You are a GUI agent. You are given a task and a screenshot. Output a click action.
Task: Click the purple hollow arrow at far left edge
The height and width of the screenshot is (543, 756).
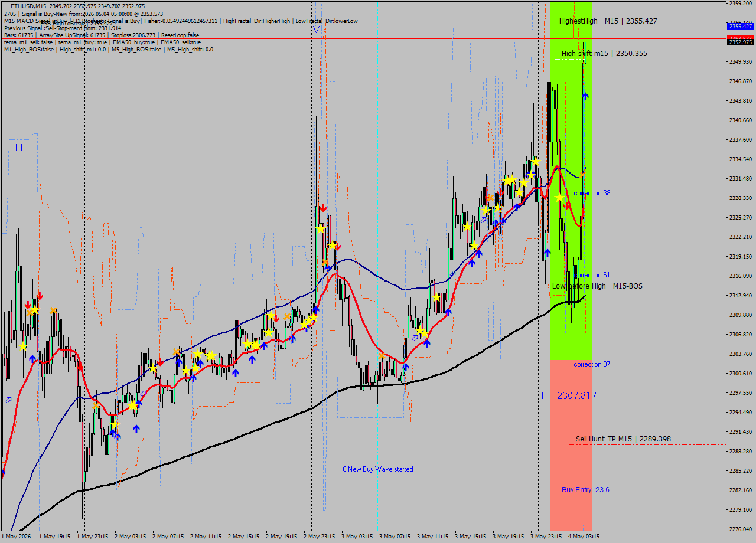click(8, 400)
